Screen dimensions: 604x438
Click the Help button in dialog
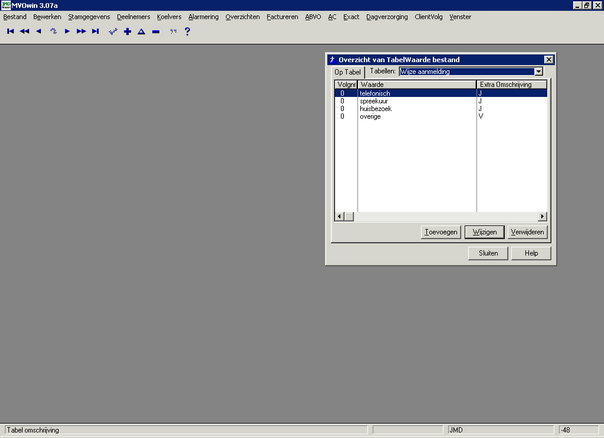[531, 253]
